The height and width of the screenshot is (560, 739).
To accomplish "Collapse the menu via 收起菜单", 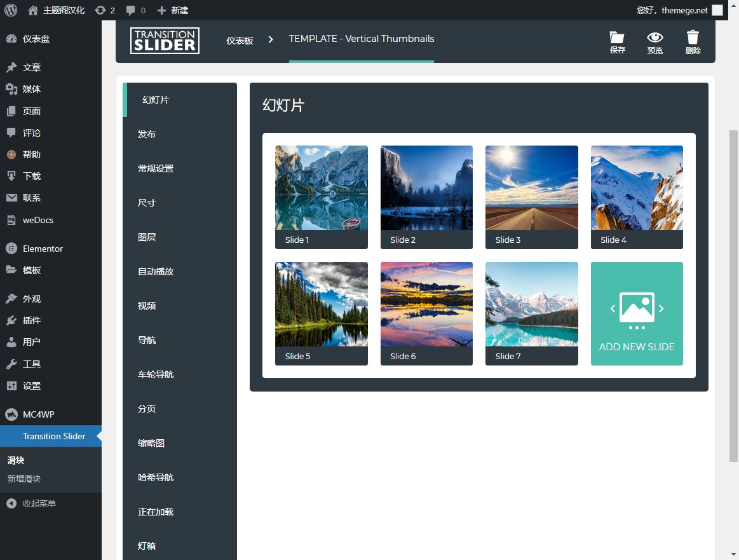I will click(x=51, y=503).
